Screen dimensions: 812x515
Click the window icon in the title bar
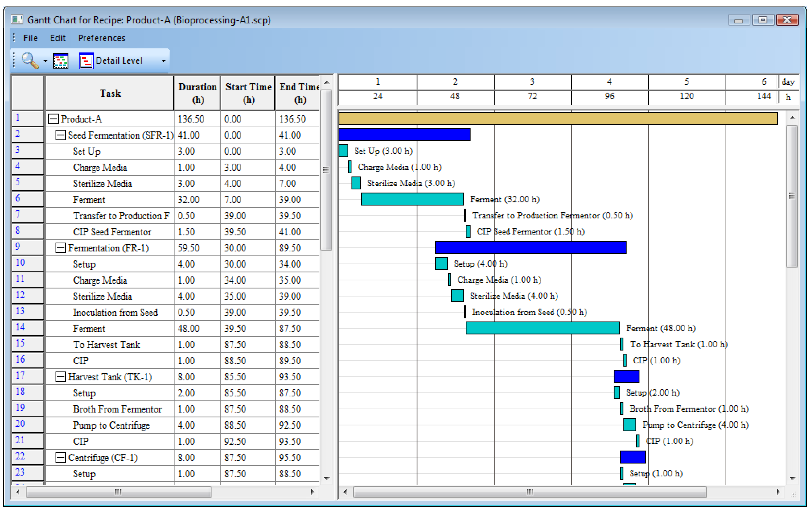17,19
